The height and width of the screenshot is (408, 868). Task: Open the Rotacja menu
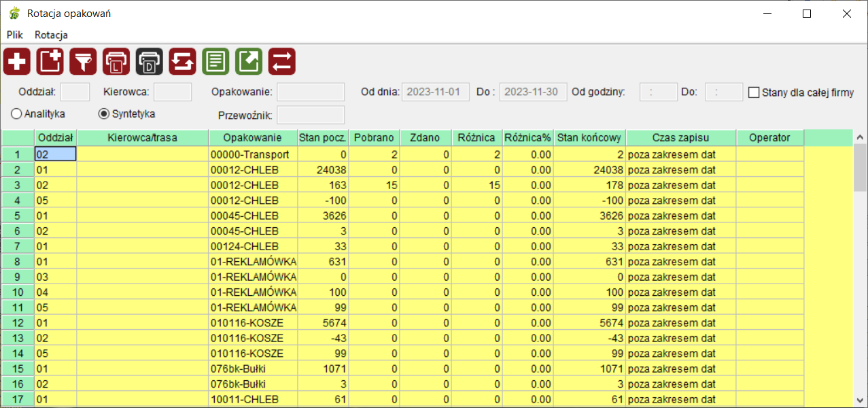coord(51,35)
